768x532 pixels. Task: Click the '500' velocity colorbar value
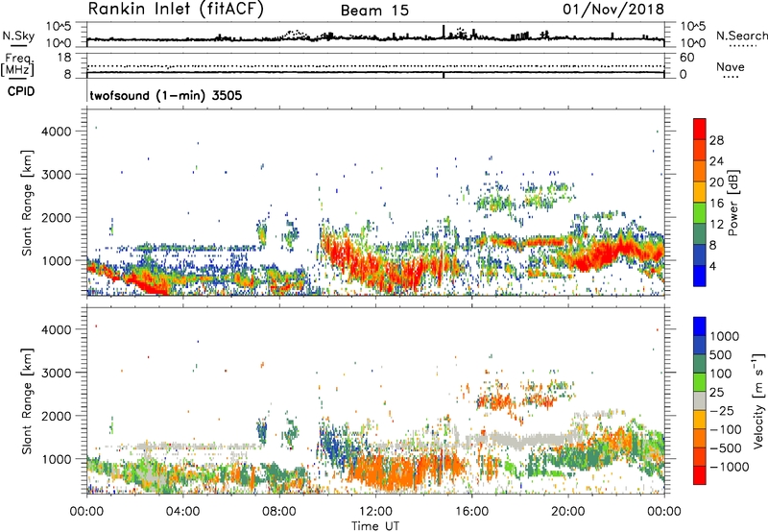pyautogui.click(x=723, y=355)
